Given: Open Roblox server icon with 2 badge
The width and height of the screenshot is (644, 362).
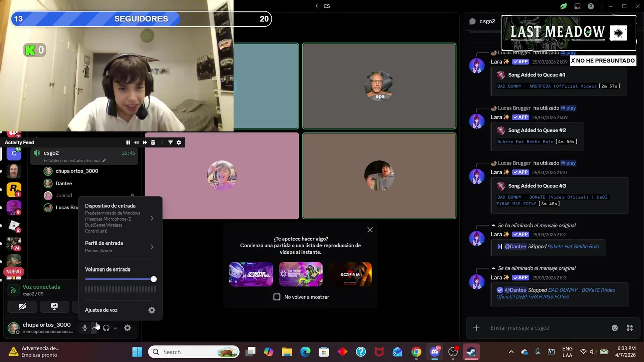Looking at the screenshot, I should [x=14, y=226].
